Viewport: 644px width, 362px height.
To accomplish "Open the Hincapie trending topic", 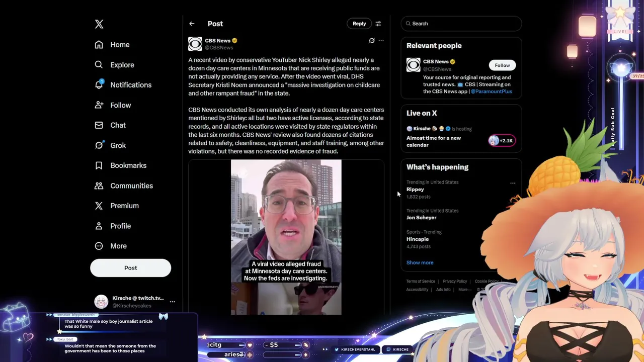I will [x=418, y=239].
